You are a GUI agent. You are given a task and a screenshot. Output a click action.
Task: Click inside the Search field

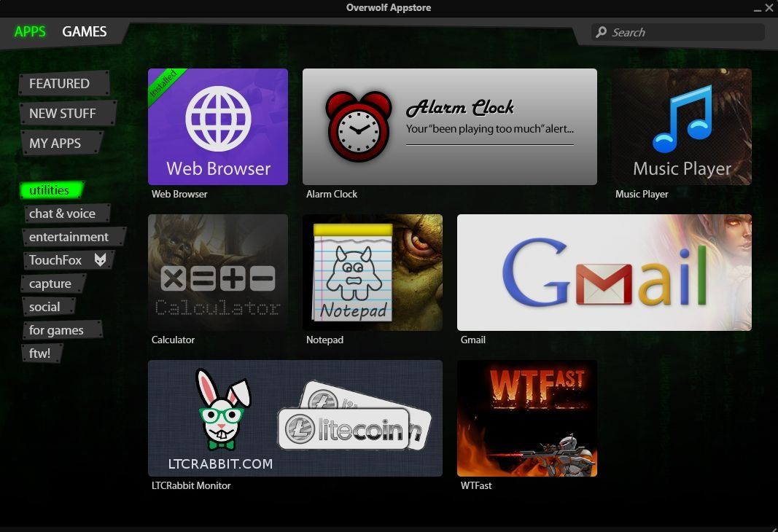678,32
